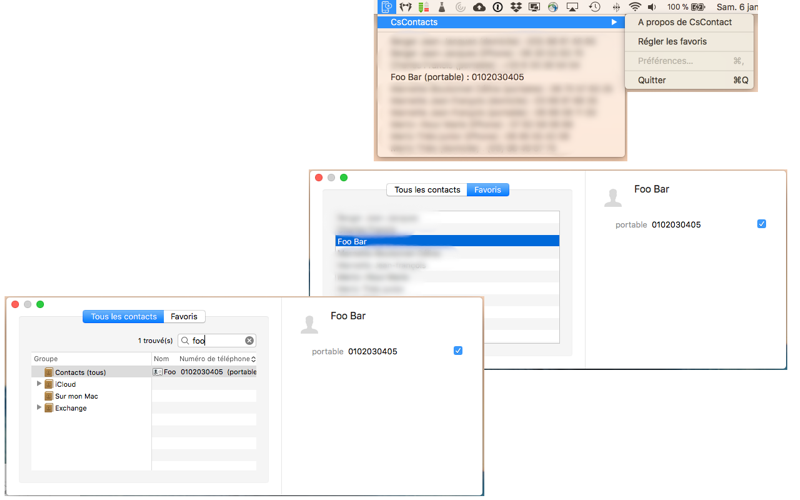Click contact avatar in front window
Image resolution: width=800 pixels, height=500 pixels.
pos(309,324)
